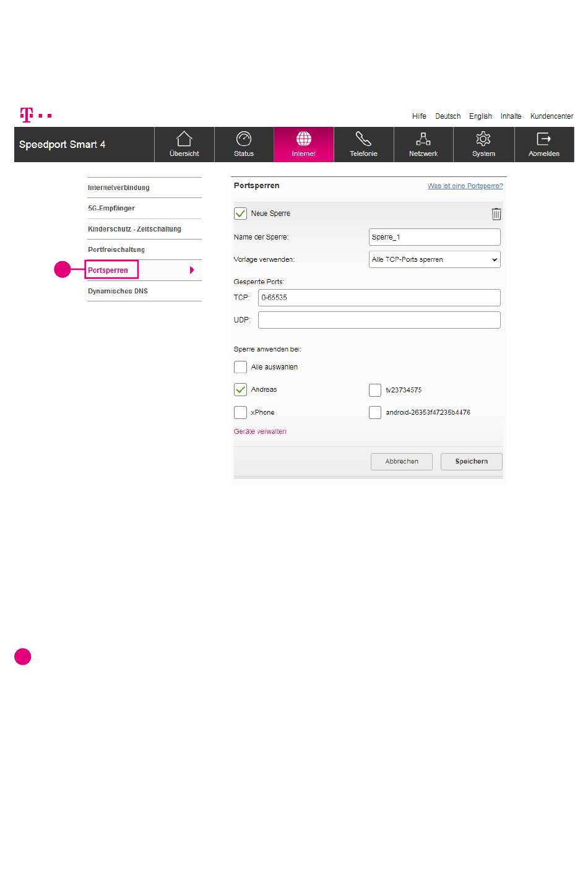Click the 'Sperre anwenden bei:' label
Image resolution: width=588 pixels, height=882 pixels.
pos(267,349)
